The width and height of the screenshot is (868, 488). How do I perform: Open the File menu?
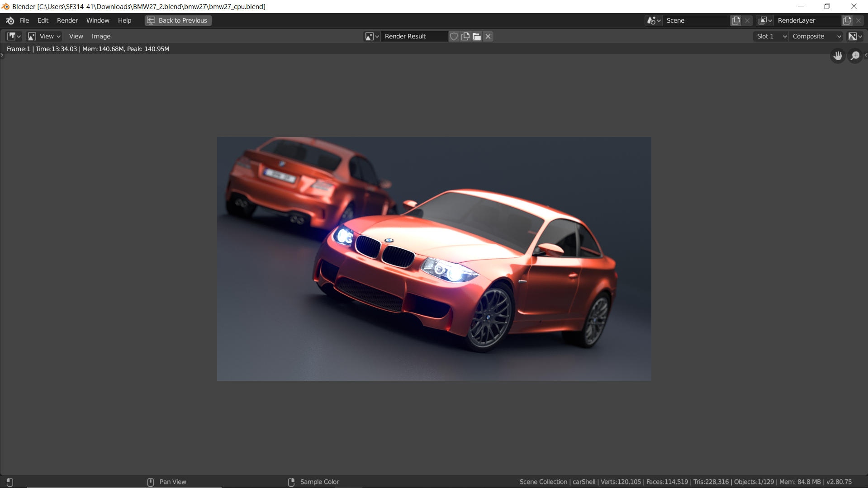[x=24, y=20]
